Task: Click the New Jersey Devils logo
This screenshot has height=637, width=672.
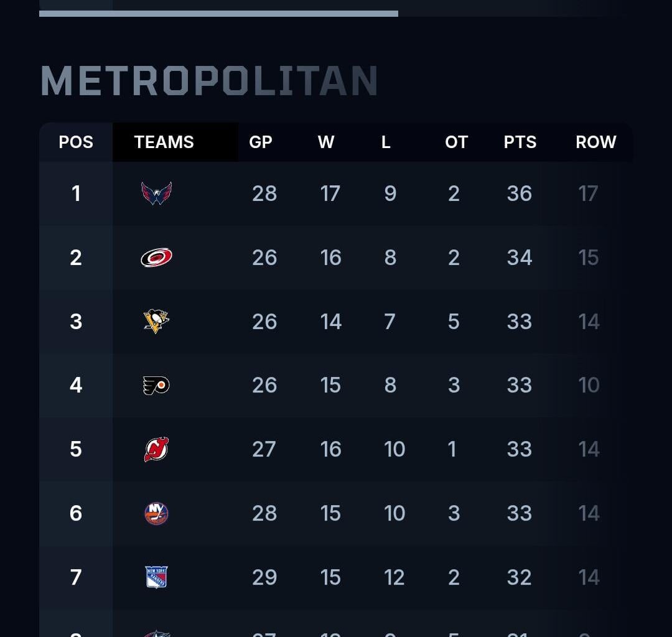Action: pos(156,449)
